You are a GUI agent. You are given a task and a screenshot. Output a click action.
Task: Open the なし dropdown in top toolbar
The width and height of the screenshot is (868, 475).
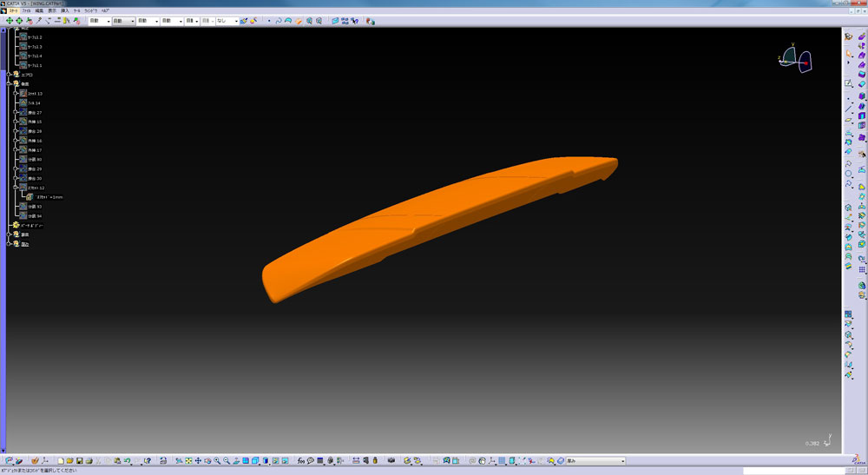point(227,20)
